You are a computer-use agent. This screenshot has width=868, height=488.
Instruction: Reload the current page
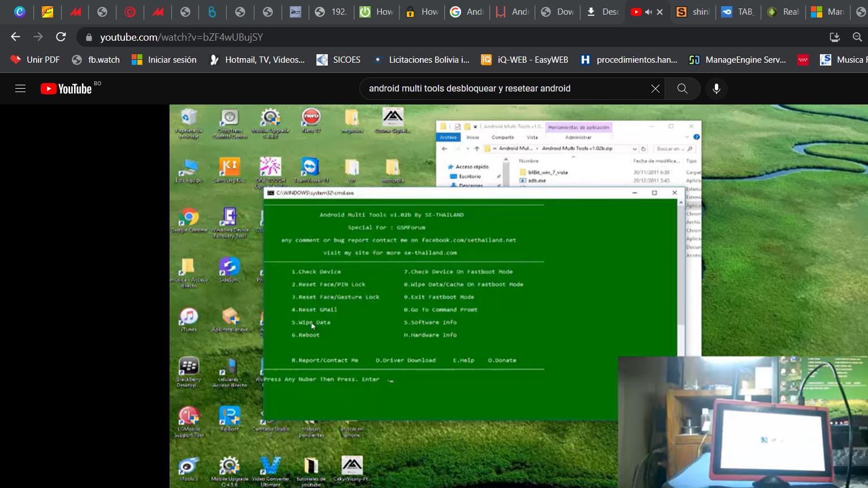pos(61,37)
